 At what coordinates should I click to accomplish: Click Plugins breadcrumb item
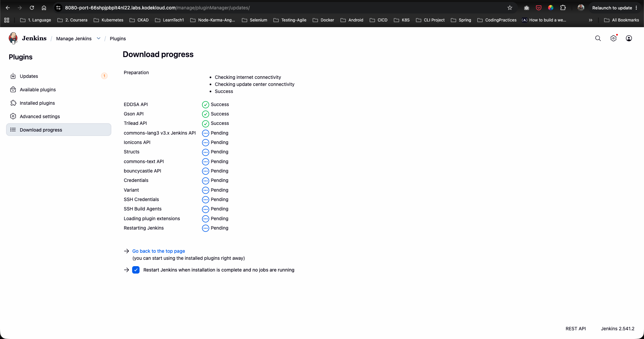point(118,39)
